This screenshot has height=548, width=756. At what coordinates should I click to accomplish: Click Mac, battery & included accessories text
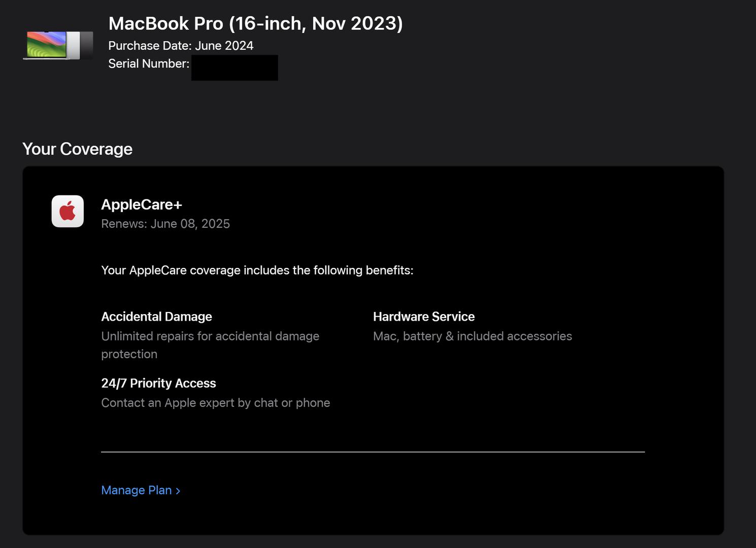pos(472,336)
